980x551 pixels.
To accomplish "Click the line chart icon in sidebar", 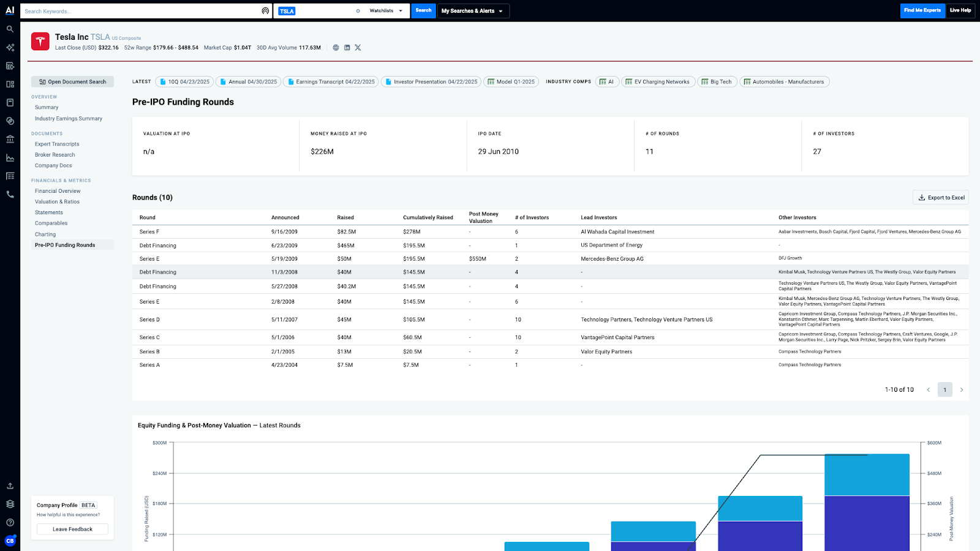I will coord(10,157).
